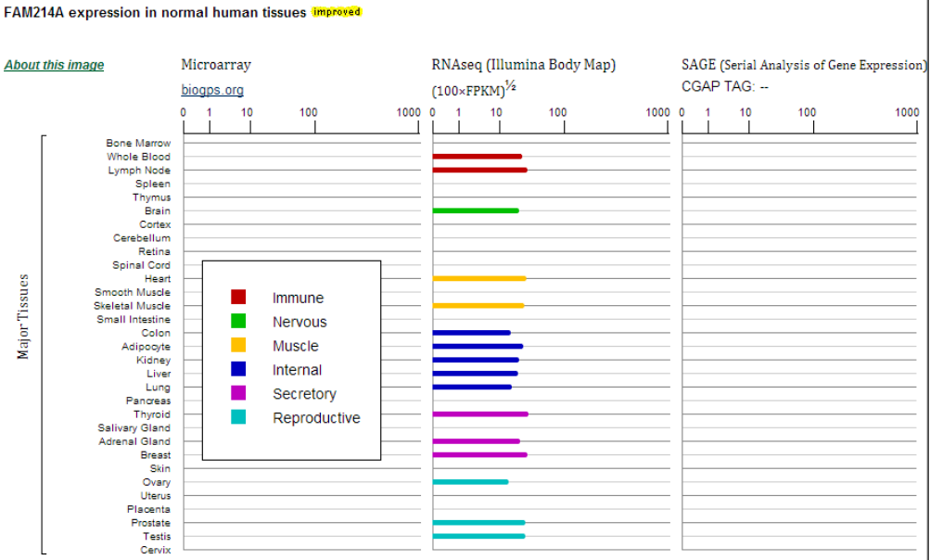Viewport: 930px width, 560px height.
Task: Click the blue Internal legend swatch
Action: coord(238,369)
